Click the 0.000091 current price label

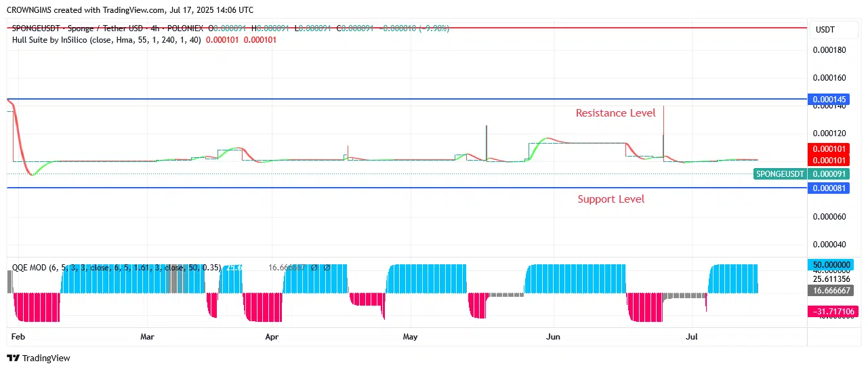(x=829, y=174)
